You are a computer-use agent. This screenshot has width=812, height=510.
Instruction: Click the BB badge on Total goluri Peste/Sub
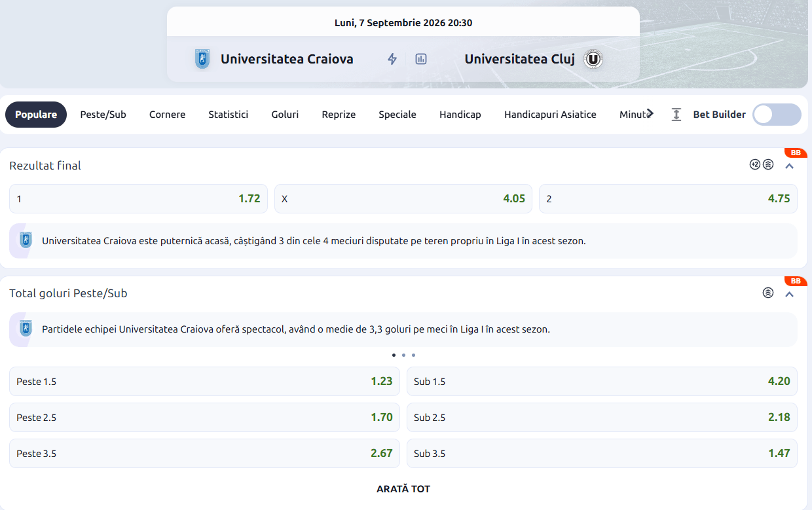coord(796,281)
